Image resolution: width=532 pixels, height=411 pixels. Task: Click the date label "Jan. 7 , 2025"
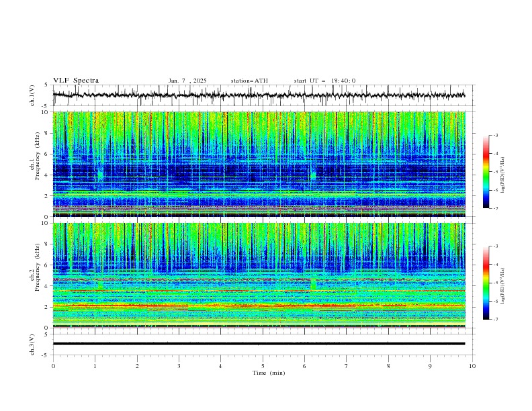[x=187, y=81]
